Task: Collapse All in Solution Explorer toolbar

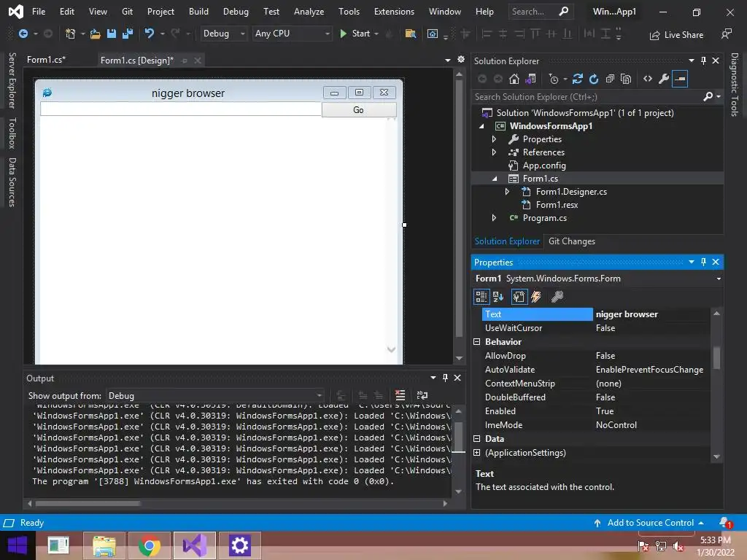Action: pyautogui.click(x=610, y=79)
